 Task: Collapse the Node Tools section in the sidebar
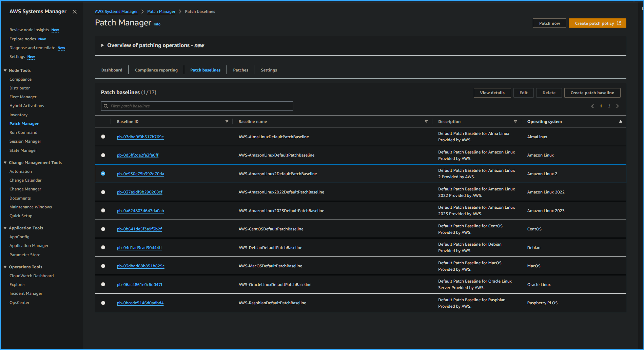click(x=4, y=70)
